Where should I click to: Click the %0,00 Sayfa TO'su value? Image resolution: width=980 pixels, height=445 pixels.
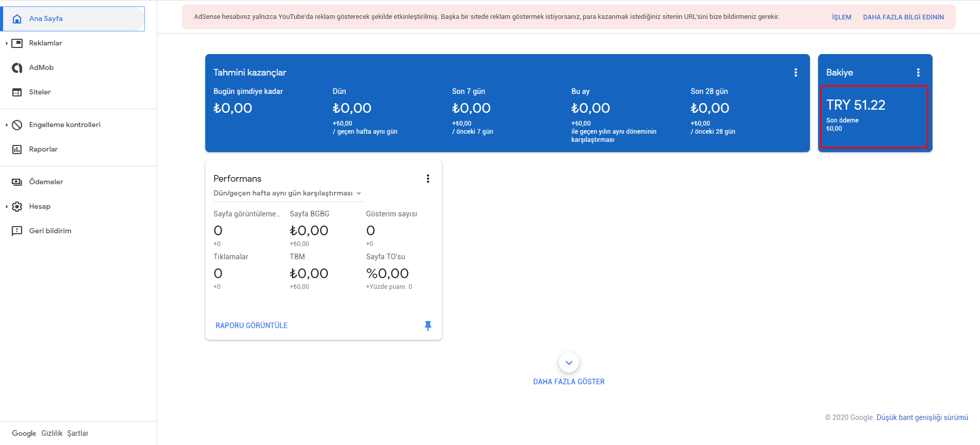coord(388,274)
